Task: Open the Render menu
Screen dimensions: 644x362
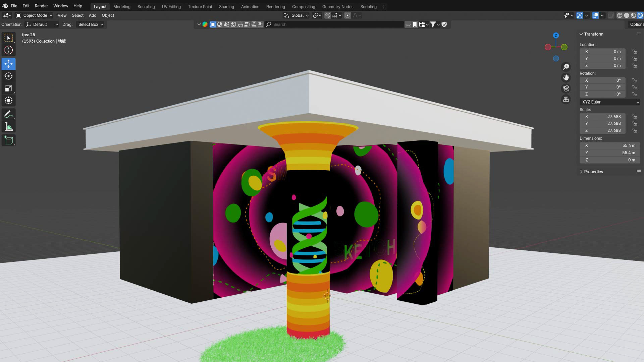Action: pyautogui.click(x=41, y=6)
